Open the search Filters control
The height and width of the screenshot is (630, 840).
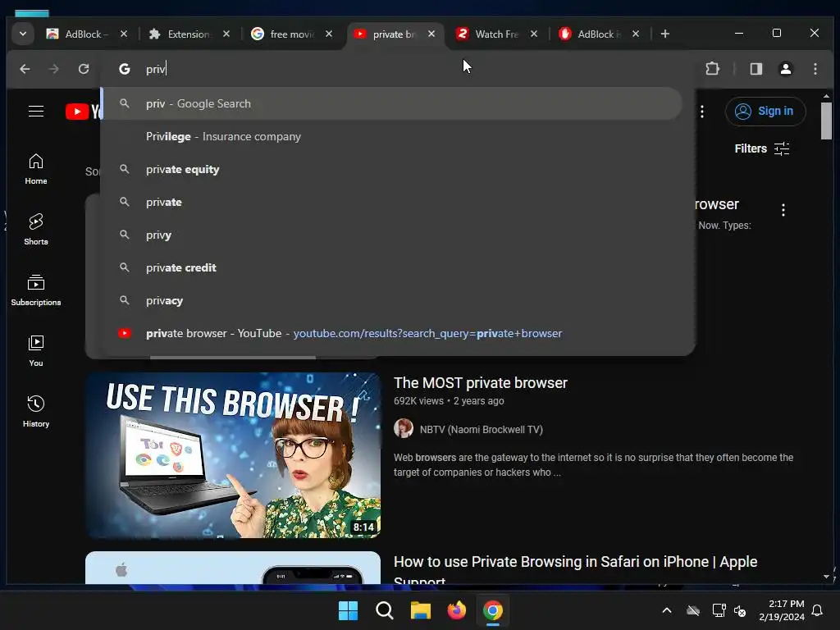pos(761,148)
